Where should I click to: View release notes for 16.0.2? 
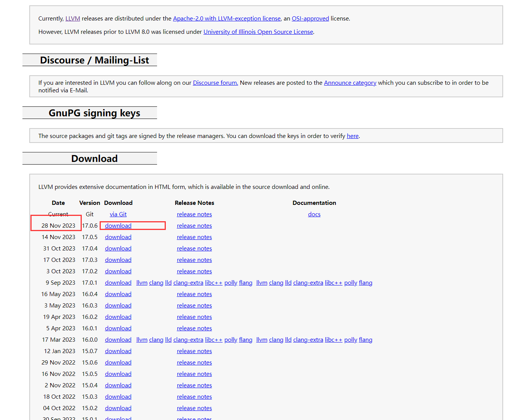tap(194, 317)
